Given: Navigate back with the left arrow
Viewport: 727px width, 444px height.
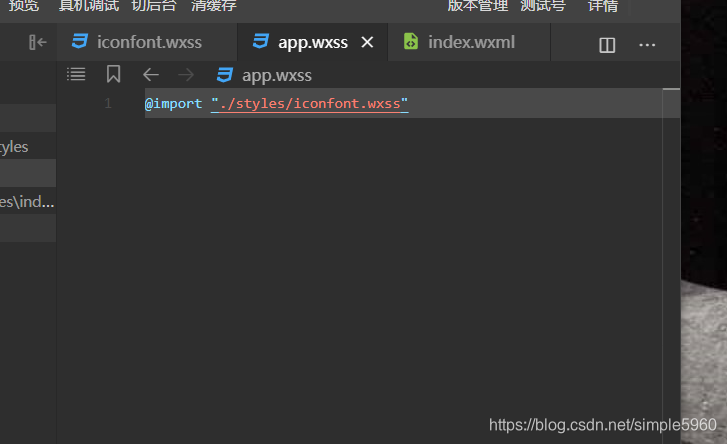Looking at the screenshot, I should (151, 75).
